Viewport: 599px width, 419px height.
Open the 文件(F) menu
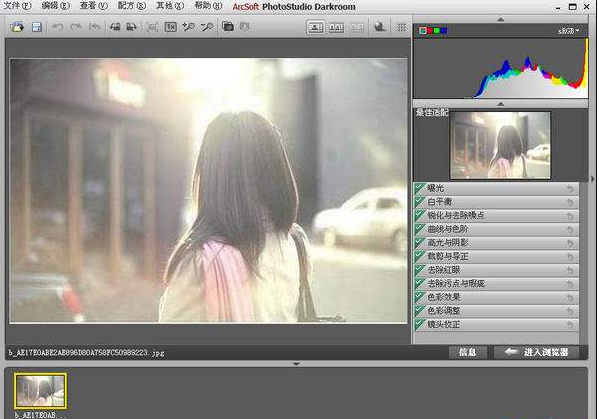(x=17, y=6)
